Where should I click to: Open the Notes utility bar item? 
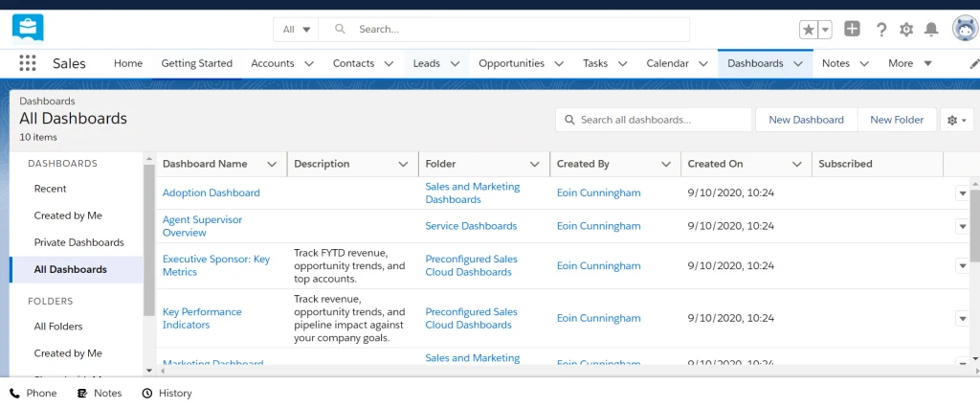100,393
